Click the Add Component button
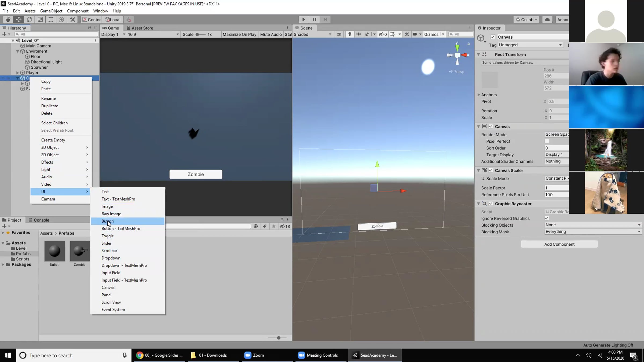 point(559,244)
